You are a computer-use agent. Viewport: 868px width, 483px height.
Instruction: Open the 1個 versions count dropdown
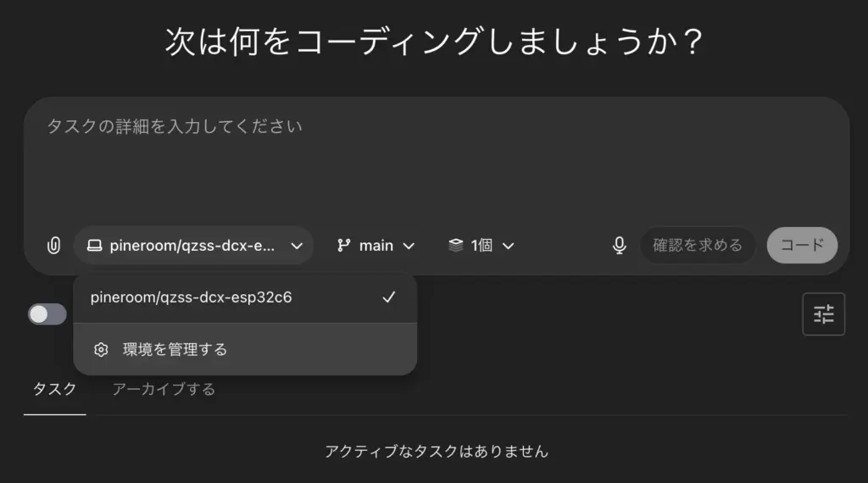point(481,246)
